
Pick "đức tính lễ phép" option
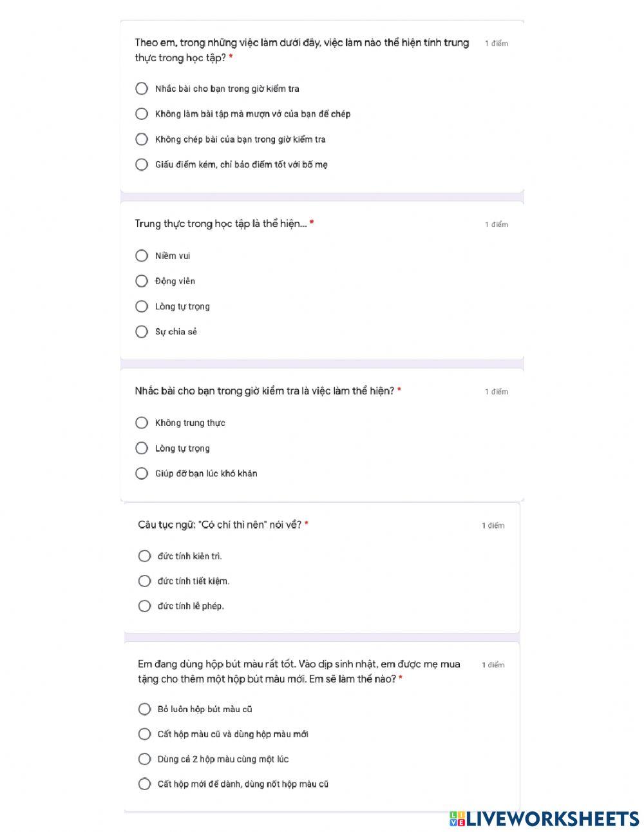click(144, 606)
